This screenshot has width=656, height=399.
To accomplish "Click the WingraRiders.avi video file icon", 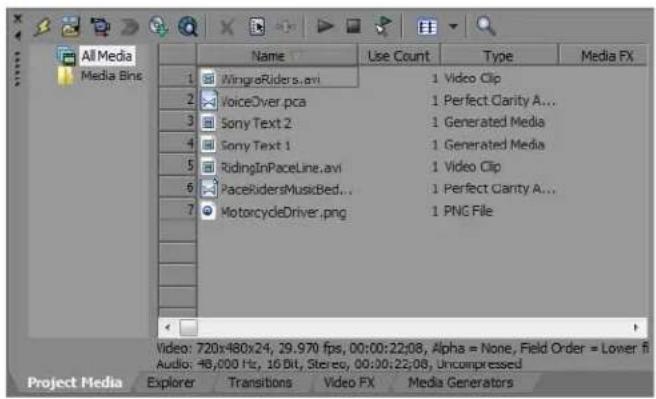I will [208, 79].
